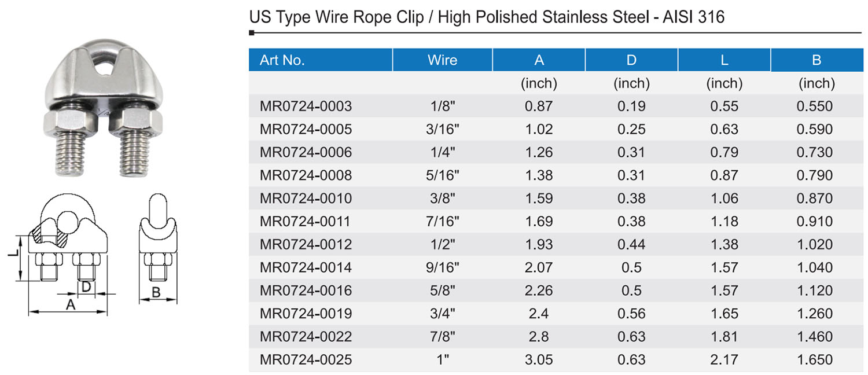Click the side view diagram with B dimension
The width and height of the screenshot is (868, 375).
point(157,249)
